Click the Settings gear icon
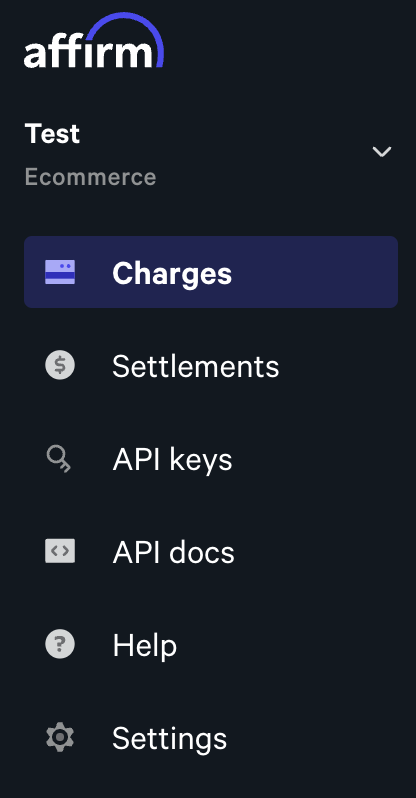416x798 pixels. pyautogui.click(x=60, y=737)
